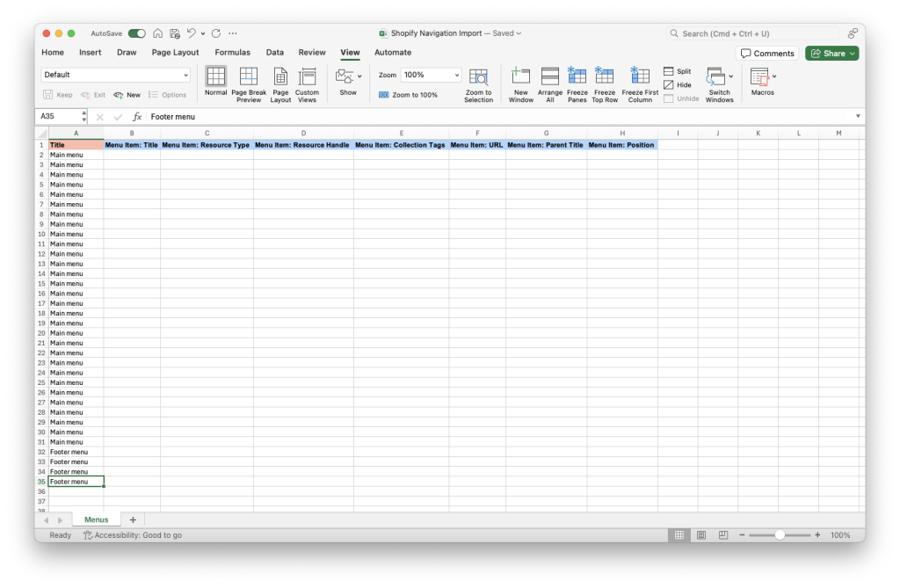Open a New Window

click(x=520, y=83)
